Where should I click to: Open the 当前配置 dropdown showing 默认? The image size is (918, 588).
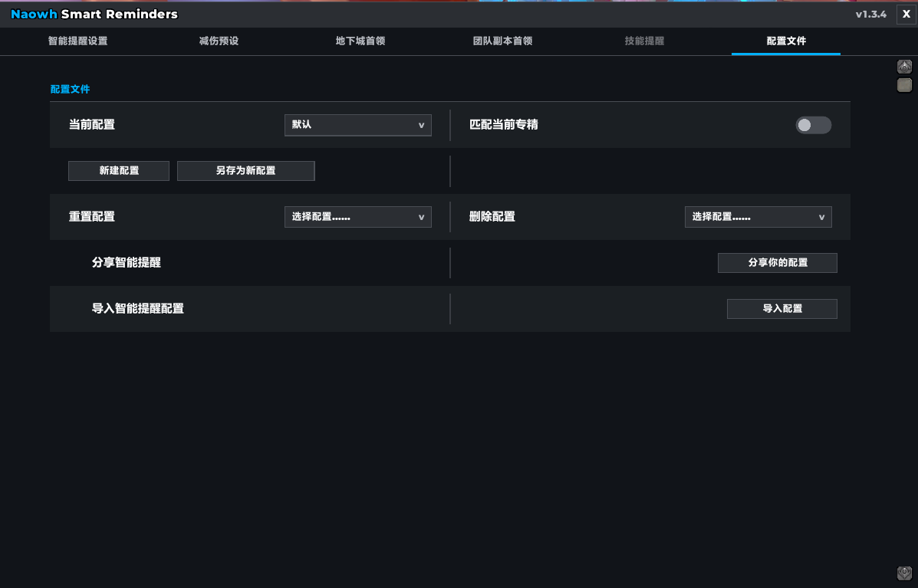(x=357, y=125)
